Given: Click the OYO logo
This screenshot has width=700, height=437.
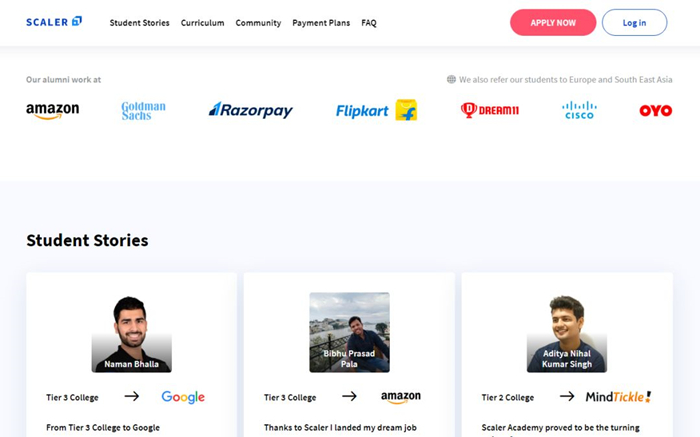Looking at the screenshot, I should coord(655,110).
